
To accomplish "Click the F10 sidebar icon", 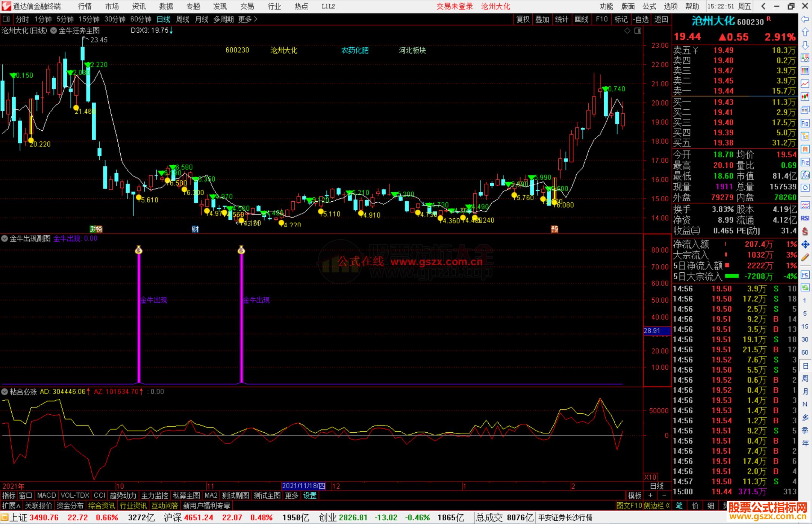I will 805,123.
